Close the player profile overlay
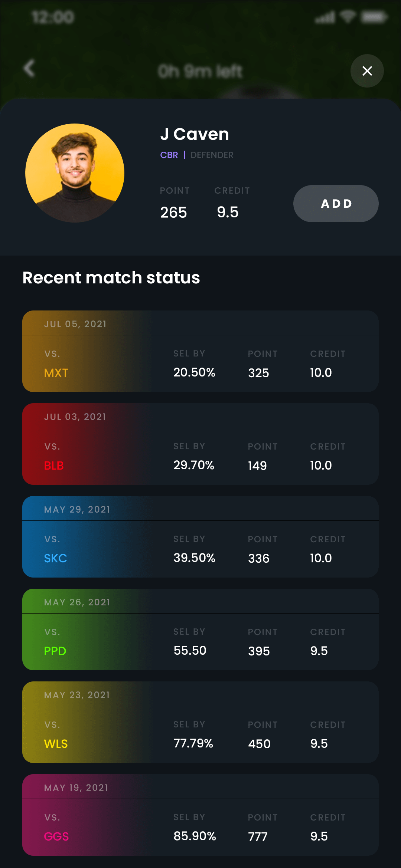The width and height of the screenshot is (401, 868). (367, 71)
